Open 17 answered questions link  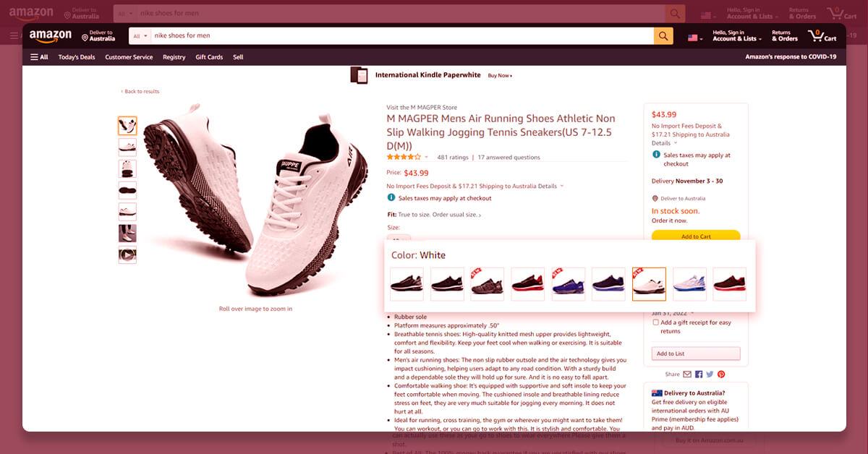click(x=509, y=157)
